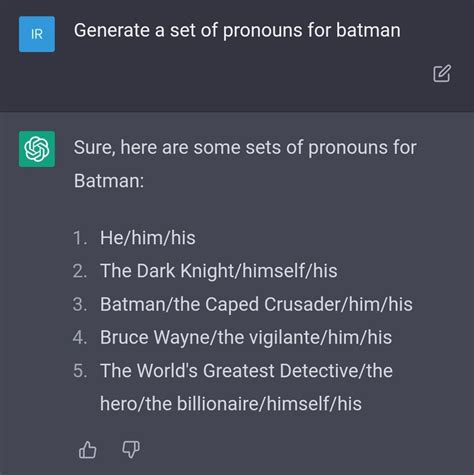Click the green ChatGPT logo avatar

[37, 149]
